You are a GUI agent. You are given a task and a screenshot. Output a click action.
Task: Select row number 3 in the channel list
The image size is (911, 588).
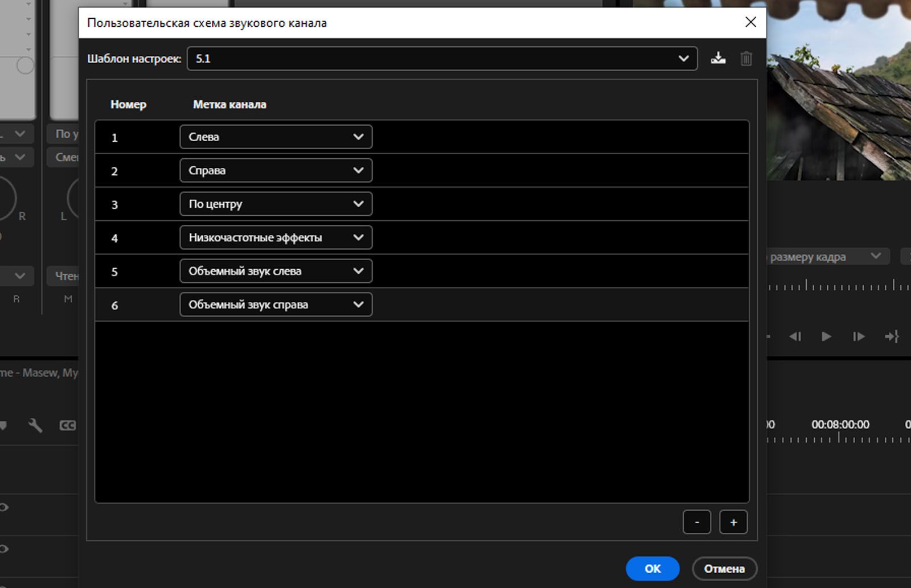[x=422, y=204]
